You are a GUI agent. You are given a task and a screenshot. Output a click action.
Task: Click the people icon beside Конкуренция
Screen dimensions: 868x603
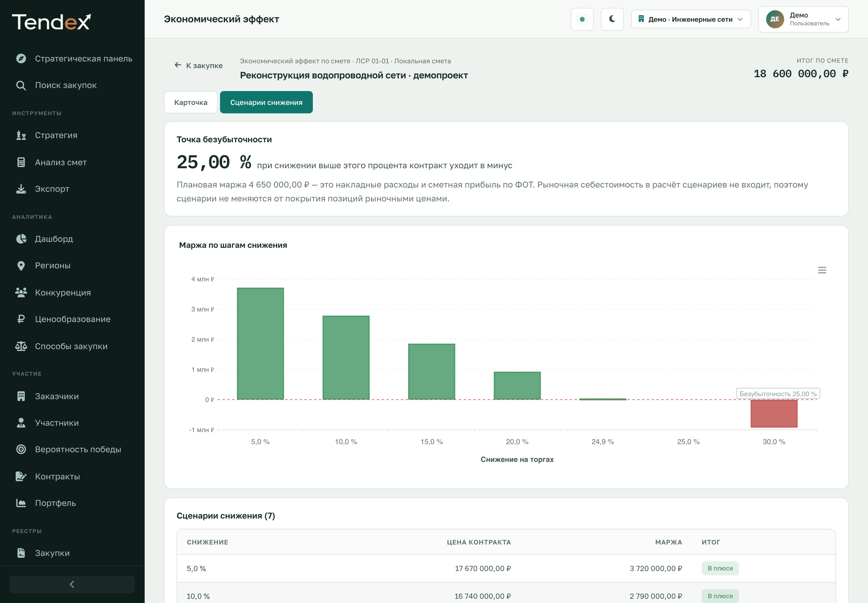click(x=21, y=292)
